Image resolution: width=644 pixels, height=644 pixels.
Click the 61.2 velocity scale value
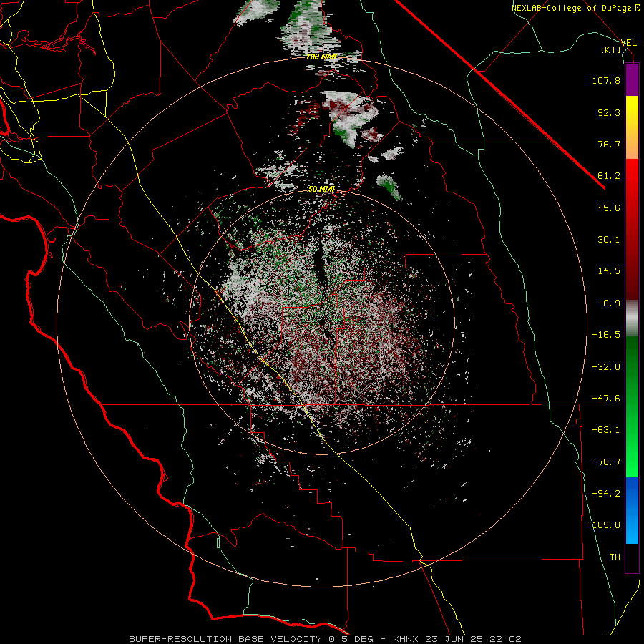coord(609,176)
